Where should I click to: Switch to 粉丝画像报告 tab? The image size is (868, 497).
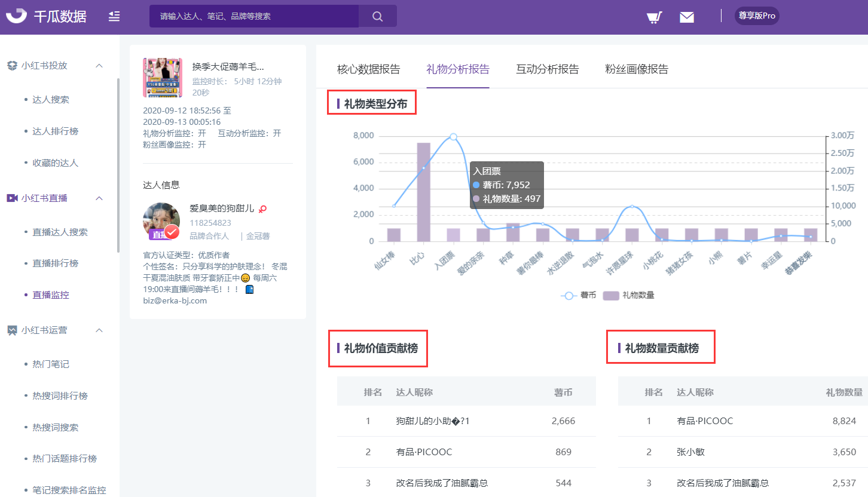tap(637, 69)
